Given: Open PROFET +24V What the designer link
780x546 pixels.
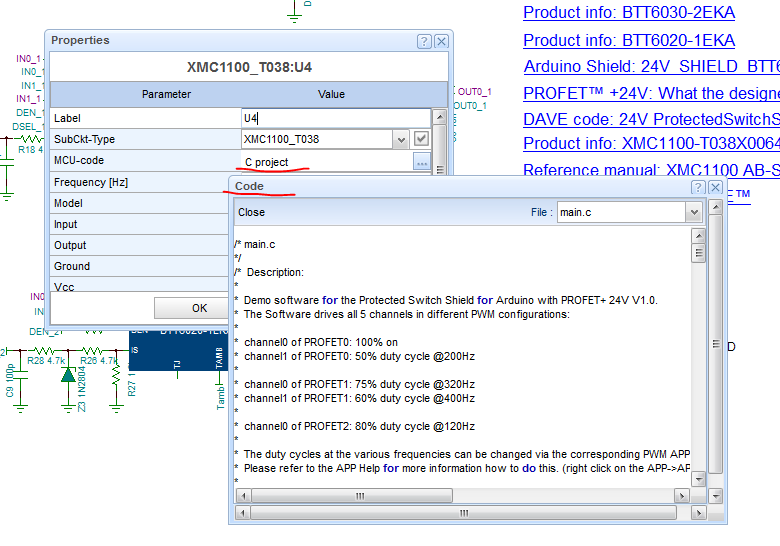Looking at the screenshot, I should 652,93.
